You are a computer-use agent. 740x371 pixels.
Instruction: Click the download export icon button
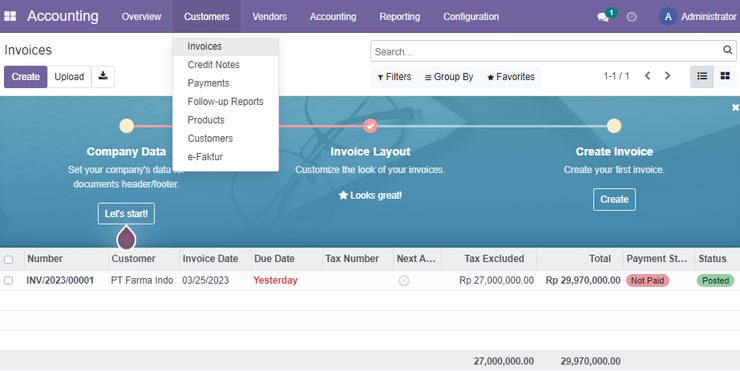point(103,76)
